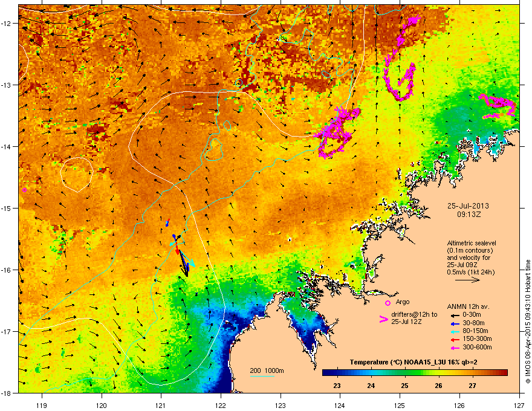Click the '23' color bar tick label
The width and height of the screenshot is (532, 411).
pyautogui.click(x=337, y=386)
